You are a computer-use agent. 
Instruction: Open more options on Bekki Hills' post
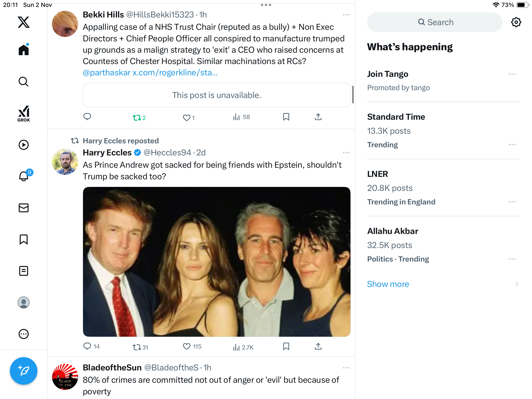pyautogui.click(x=346, y=15)
